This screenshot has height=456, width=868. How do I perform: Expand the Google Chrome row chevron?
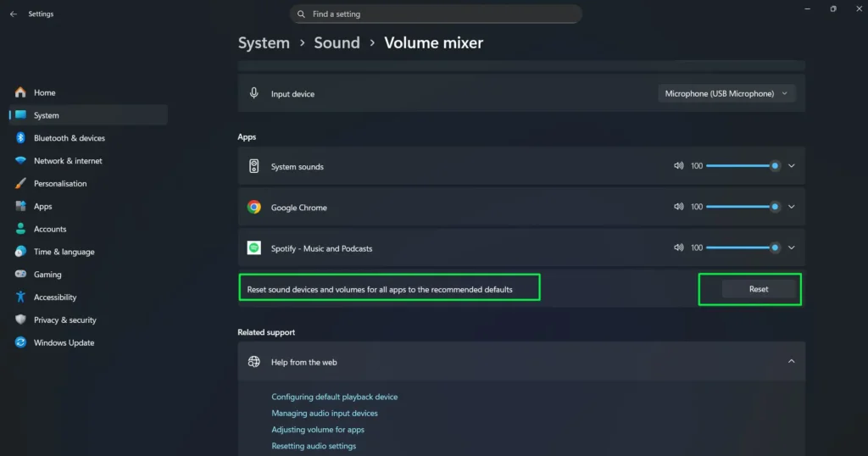pos(792,207)
